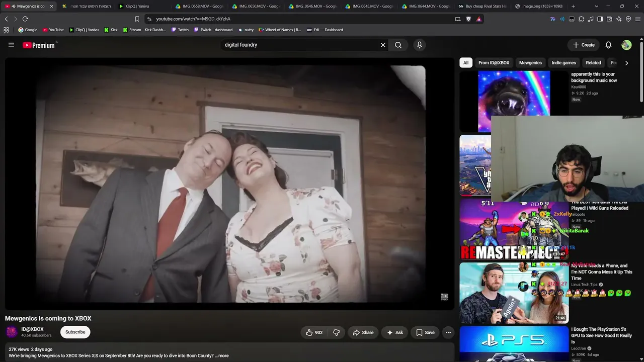Open the new tab with plus button

click(x=573, y=6)
